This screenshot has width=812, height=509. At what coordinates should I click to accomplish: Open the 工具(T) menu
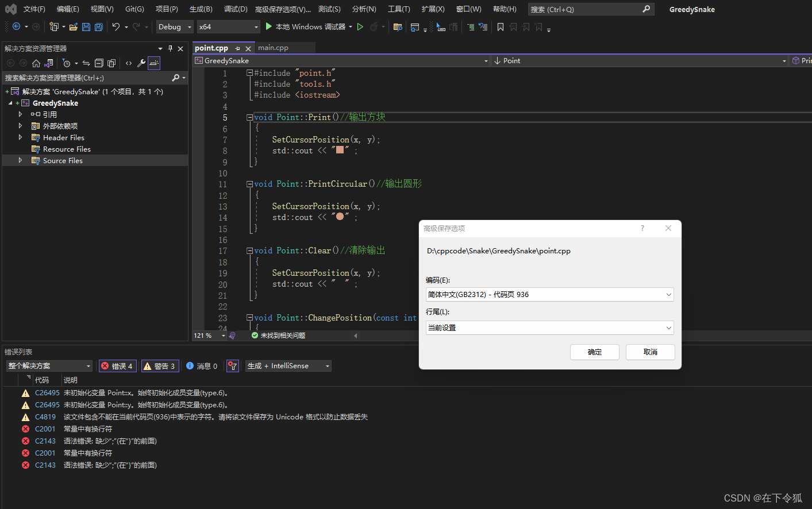(x=399, y=9)
